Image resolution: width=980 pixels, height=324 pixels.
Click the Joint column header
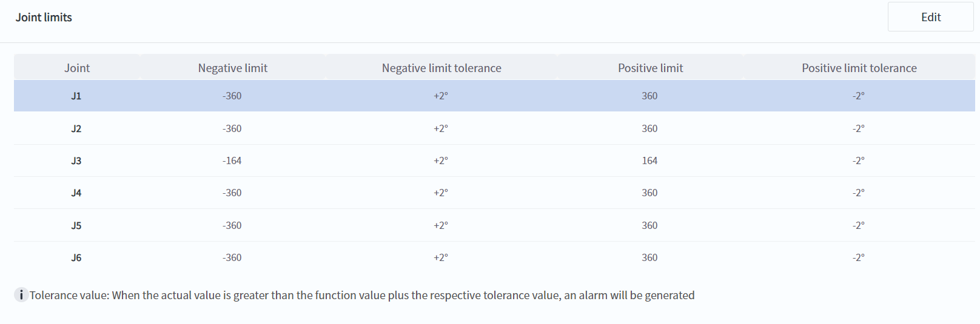pos(77,68)
